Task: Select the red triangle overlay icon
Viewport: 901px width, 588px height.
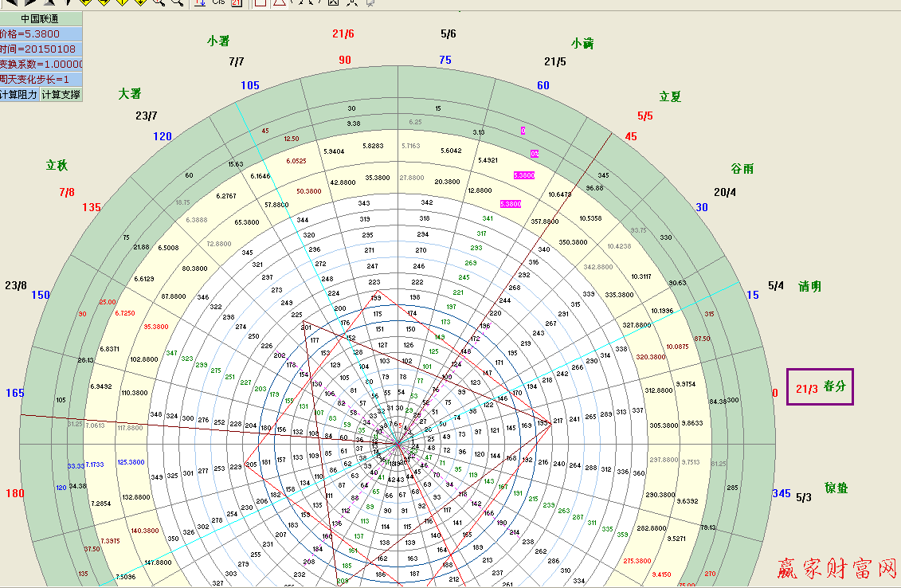Action: (x=280, y=3)
